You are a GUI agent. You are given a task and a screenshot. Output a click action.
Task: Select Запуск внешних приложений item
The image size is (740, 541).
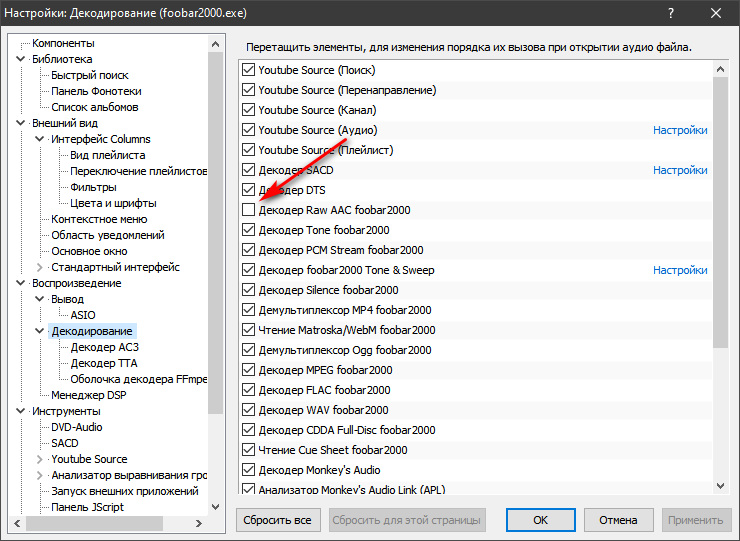tap(125, 491)
